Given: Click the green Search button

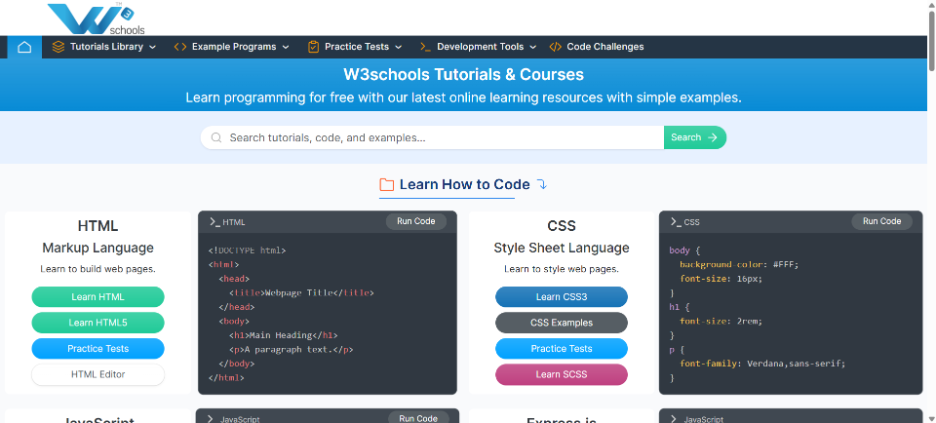Looking at the screenshot, I should tap(695, 137).
